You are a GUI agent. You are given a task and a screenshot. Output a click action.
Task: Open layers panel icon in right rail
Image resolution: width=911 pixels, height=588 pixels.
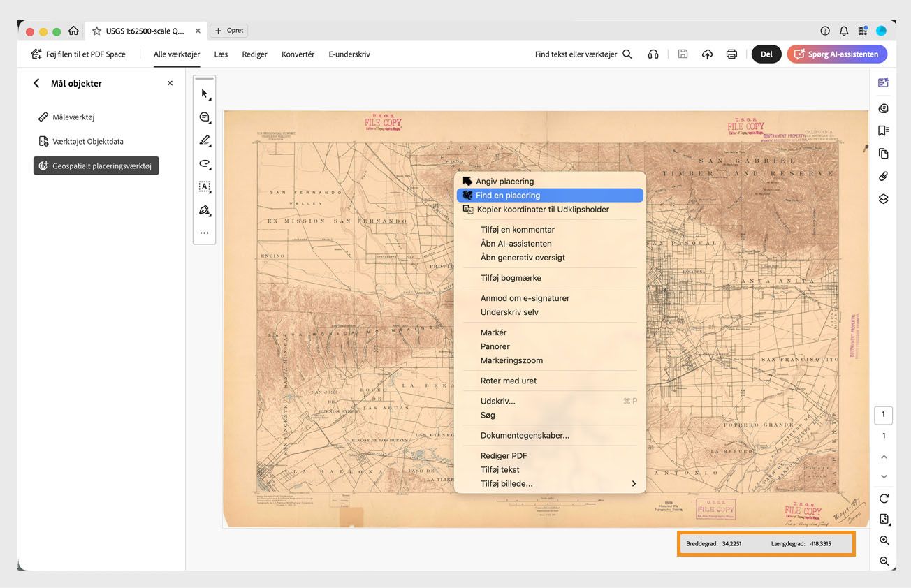pos(883,199)
